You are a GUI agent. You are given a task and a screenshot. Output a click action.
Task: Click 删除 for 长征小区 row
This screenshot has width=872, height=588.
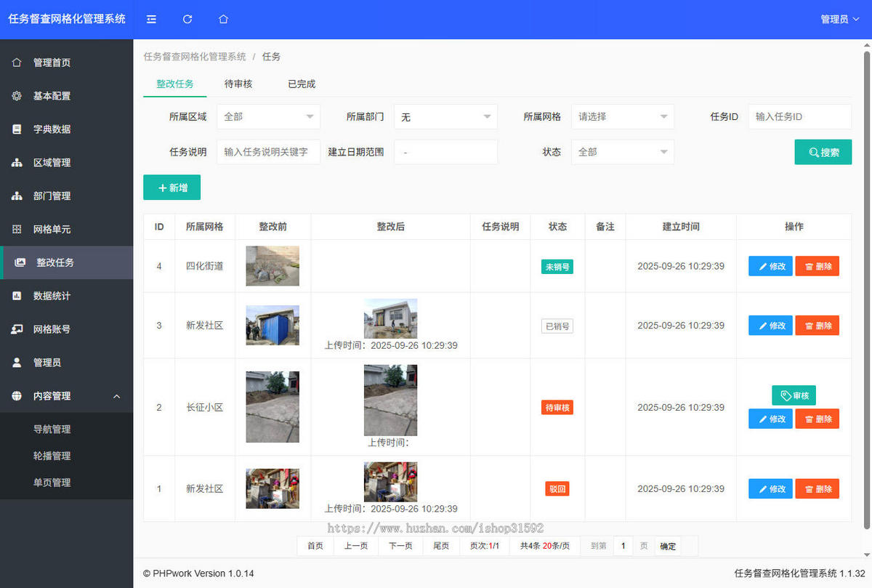tap(817, 419)
